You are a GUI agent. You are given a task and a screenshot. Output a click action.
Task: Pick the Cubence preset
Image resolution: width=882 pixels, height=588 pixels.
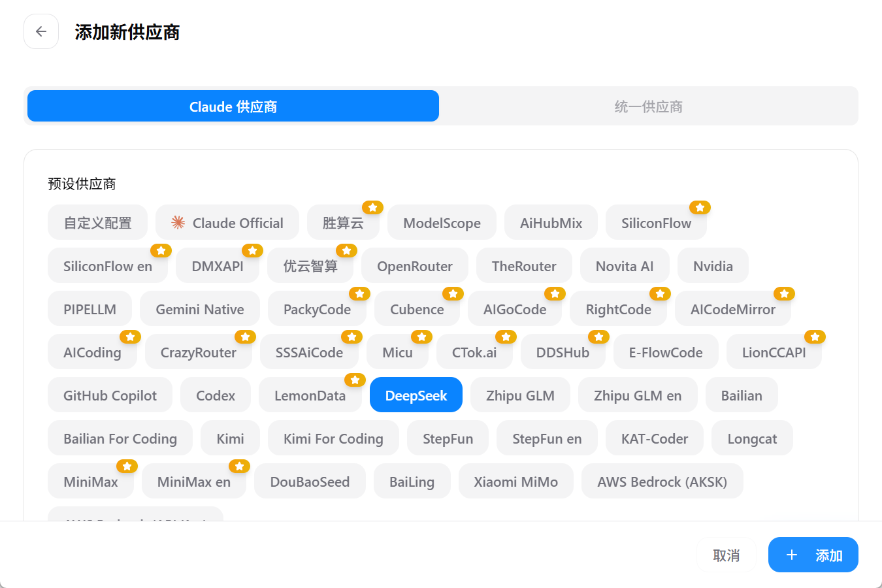click(417, 309)
